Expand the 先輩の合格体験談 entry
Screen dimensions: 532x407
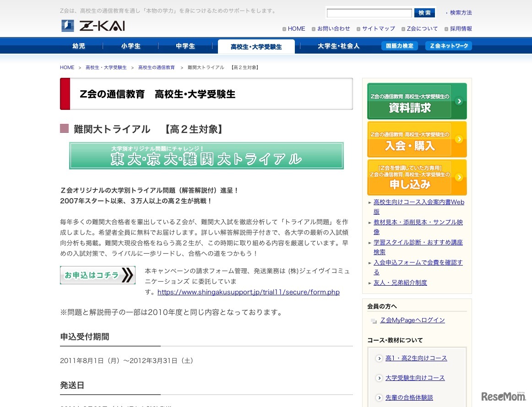[409, 397]
